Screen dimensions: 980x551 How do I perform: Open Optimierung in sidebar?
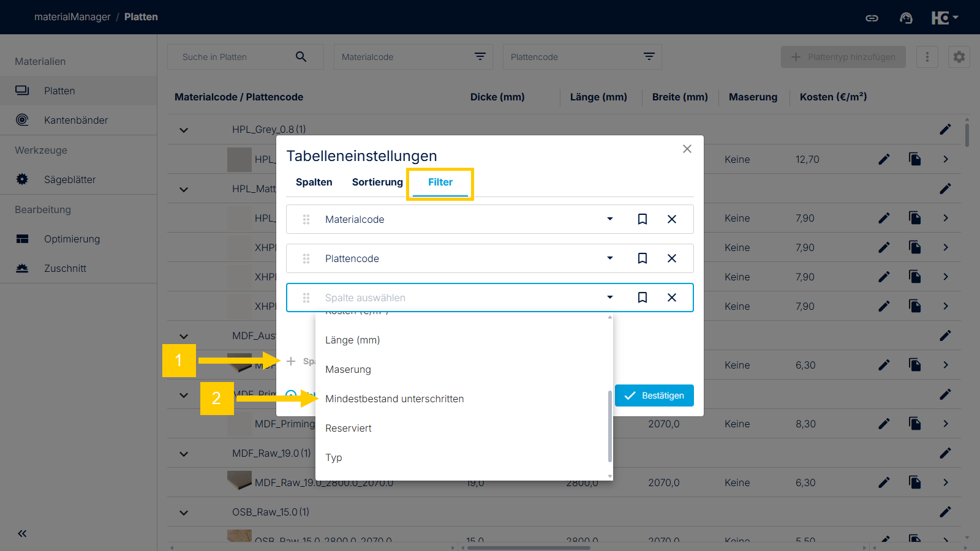click(x=78, y=239)
